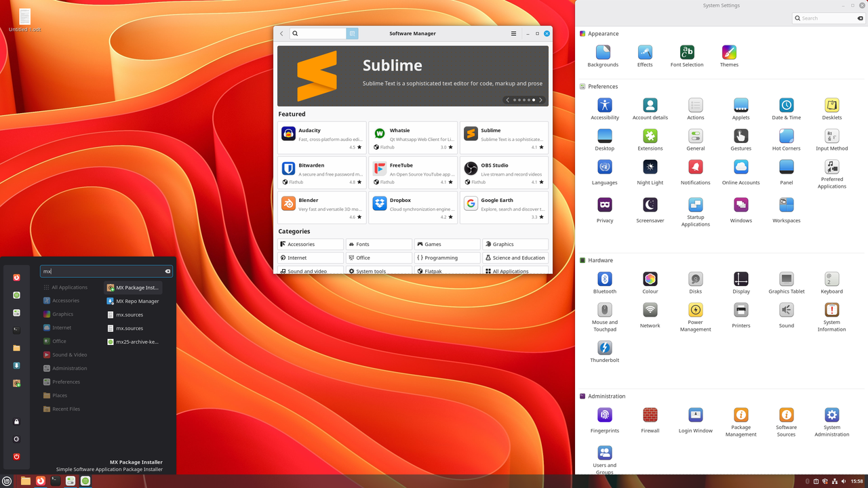Open Firefox from the taskbar

(41, 481)
